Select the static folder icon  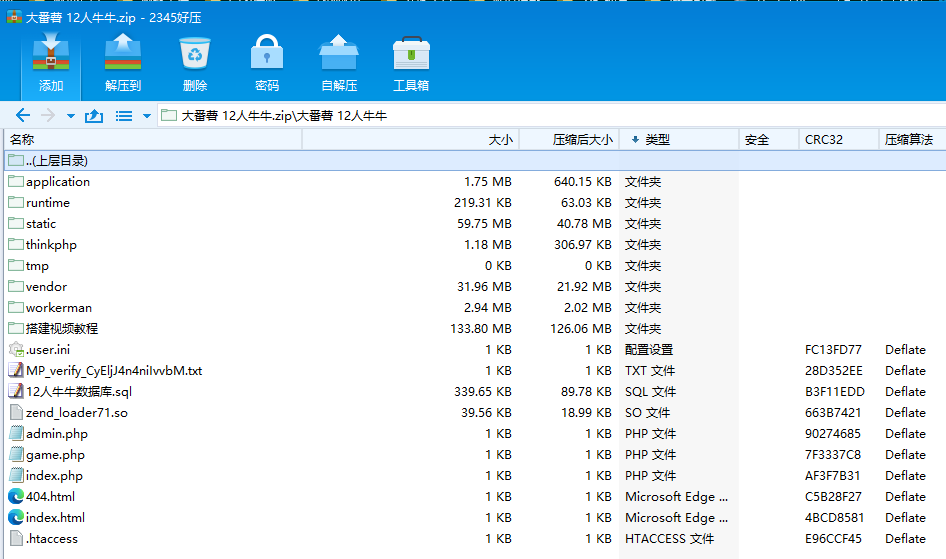click(16, 223)
